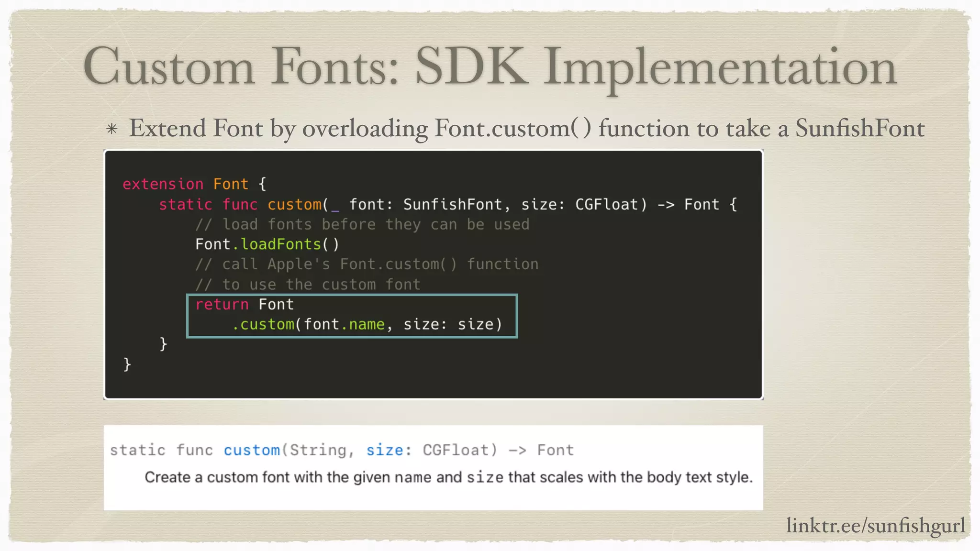980x551 pixels.
Task: Click the bullet text about overloading Font.custom()
Action: click(526, 128)
